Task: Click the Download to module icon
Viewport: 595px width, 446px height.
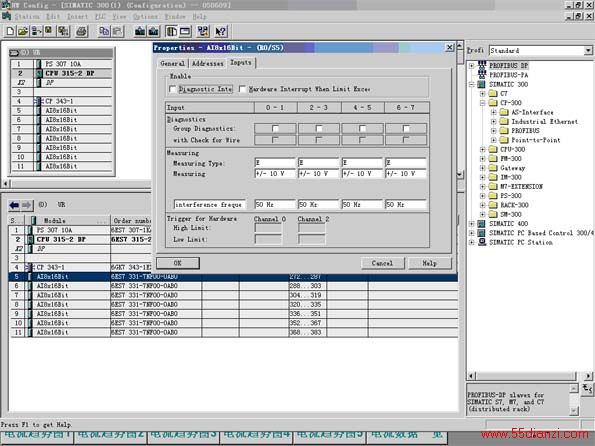Action: pos(140,31)
